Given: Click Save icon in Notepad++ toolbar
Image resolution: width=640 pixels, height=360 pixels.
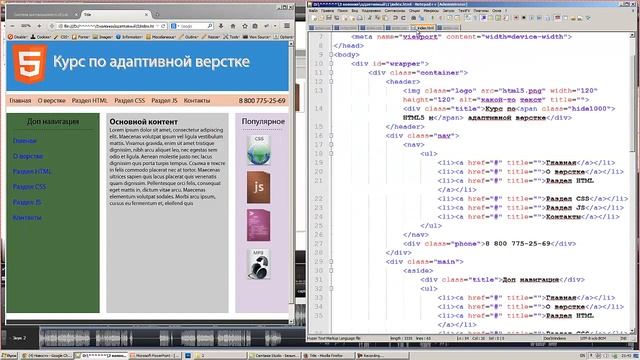Looking at the screenshot, I should 329,18.
